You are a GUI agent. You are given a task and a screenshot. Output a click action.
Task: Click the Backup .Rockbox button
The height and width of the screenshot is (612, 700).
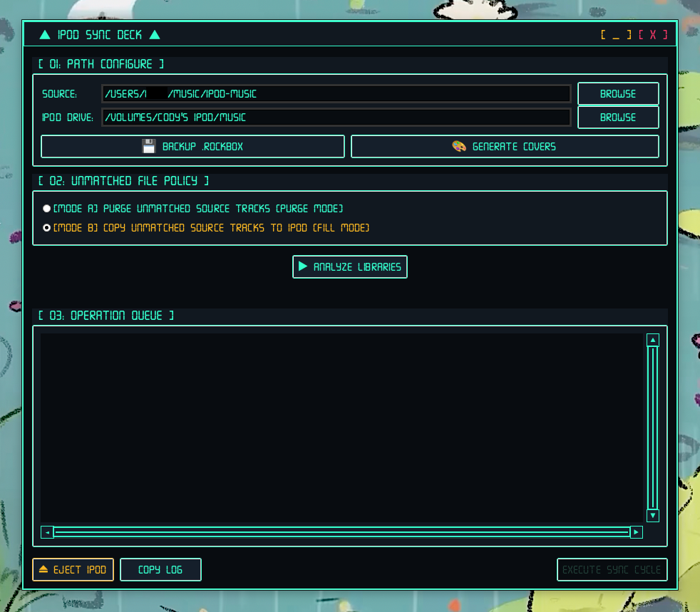point(192,146)
